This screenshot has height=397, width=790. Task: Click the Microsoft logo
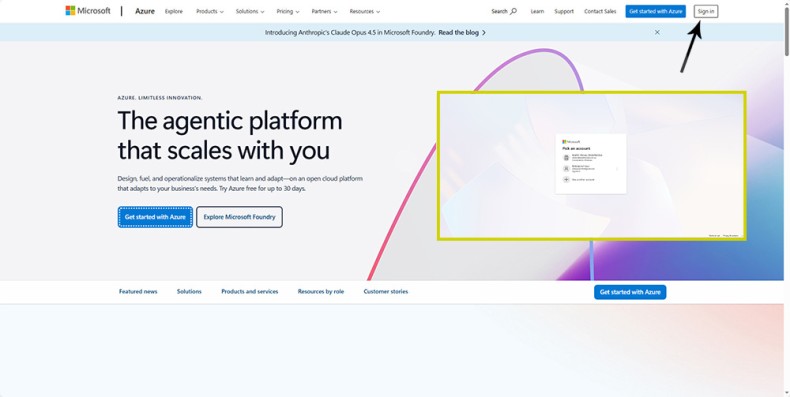(x=88, y=11)
